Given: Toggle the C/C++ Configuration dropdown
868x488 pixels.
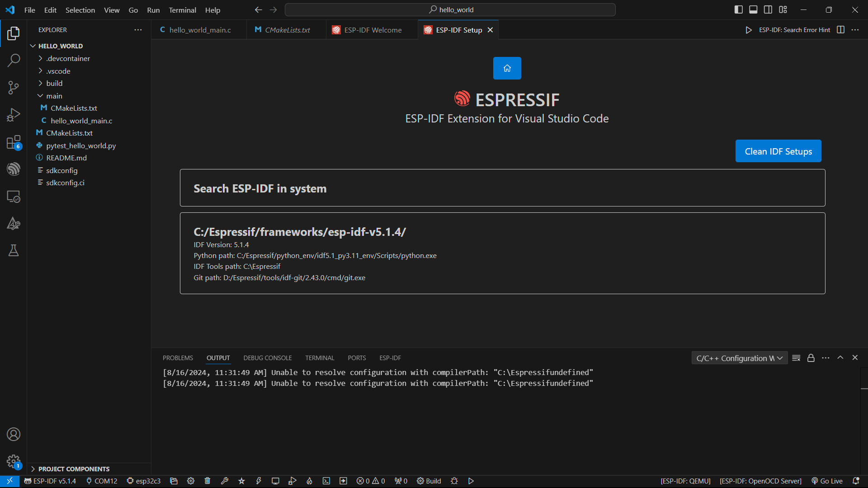Looking at the screenshot, I should click(x=739, y=357).
